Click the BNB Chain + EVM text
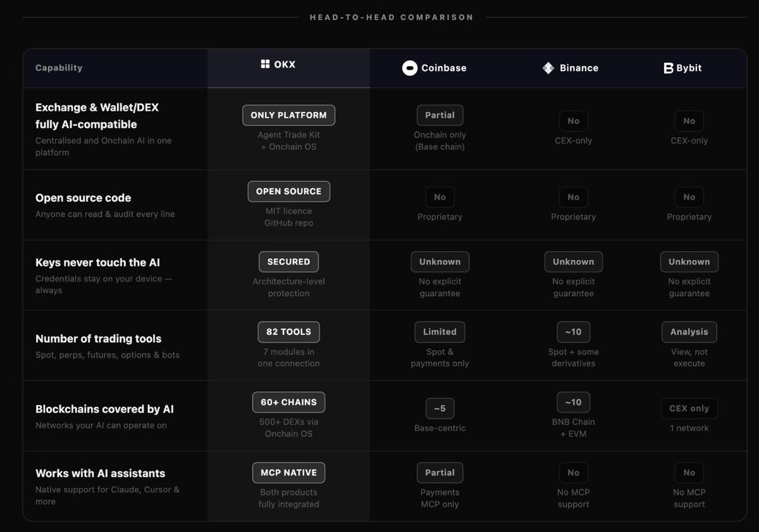The width and height of the screenshot is (759, 532). tap(573, 428)
